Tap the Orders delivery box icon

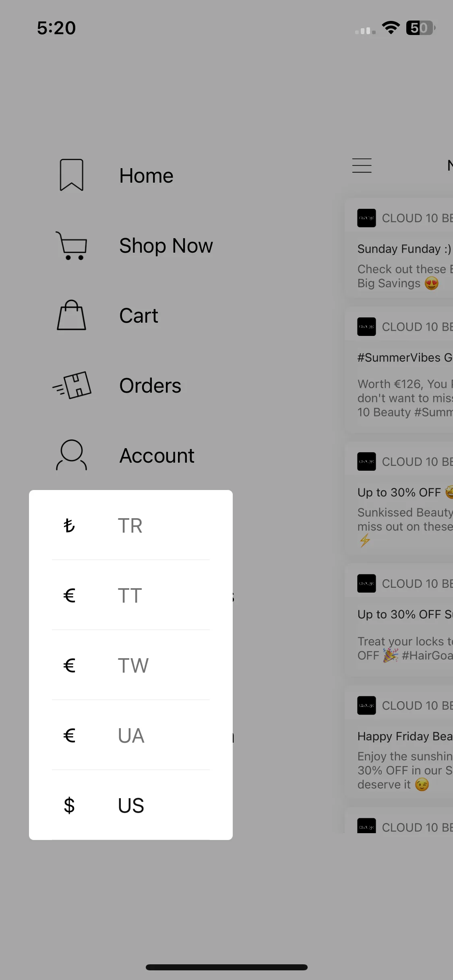[72, 385]
